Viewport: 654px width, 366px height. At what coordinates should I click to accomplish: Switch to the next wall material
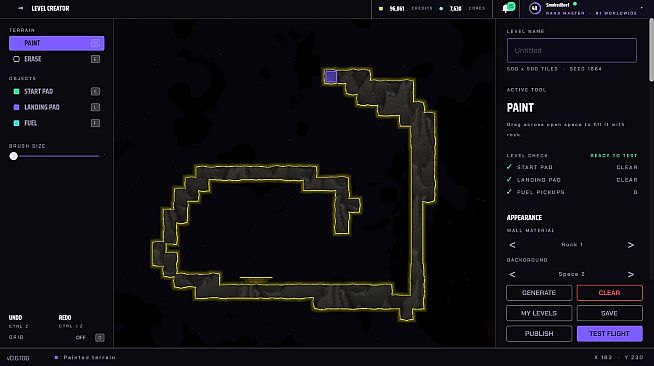[x=631, y=245]
